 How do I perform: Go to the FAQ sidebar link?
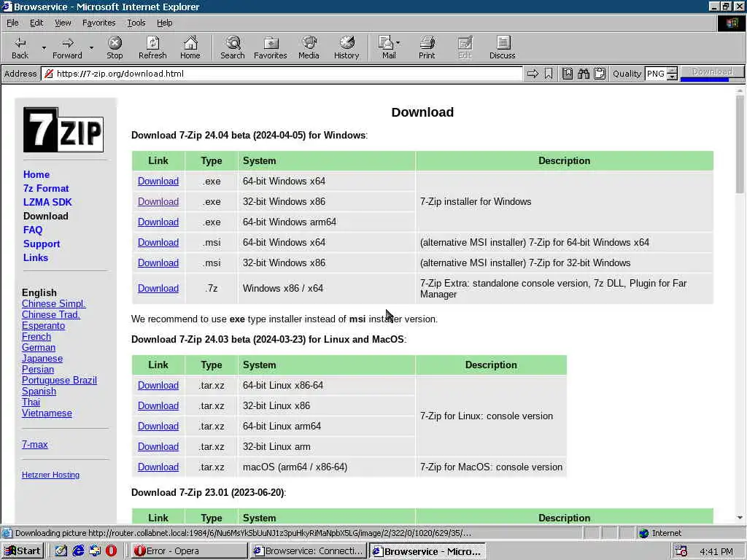[x=33, y=230]
